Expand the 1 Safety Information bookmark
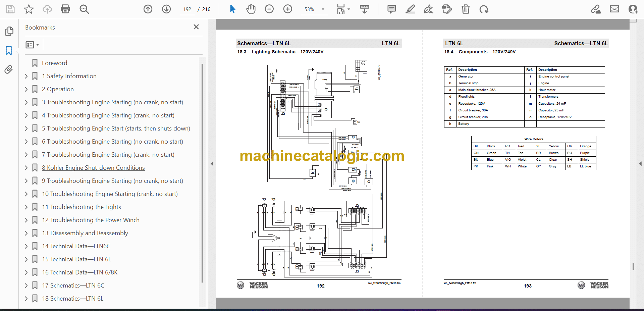The height and width of the screenshot is (311, 644). tap(26, 76)
